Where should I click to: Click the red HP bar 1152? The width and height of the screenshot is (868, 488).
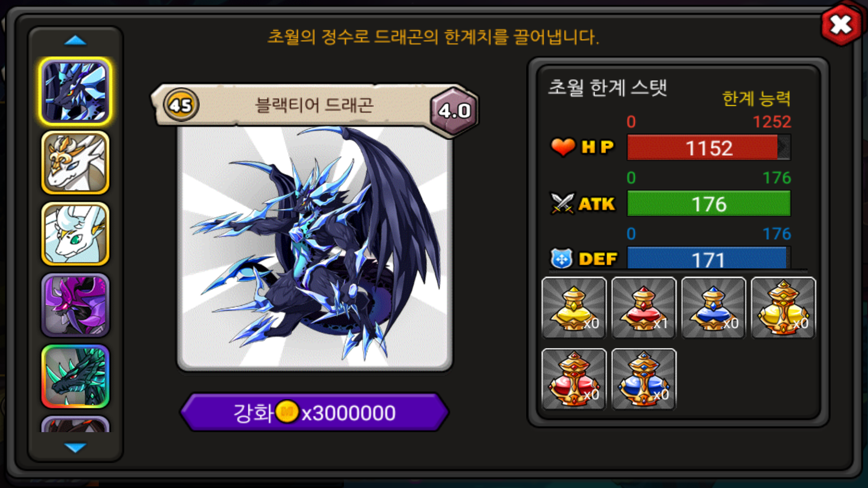pos(709,147)
